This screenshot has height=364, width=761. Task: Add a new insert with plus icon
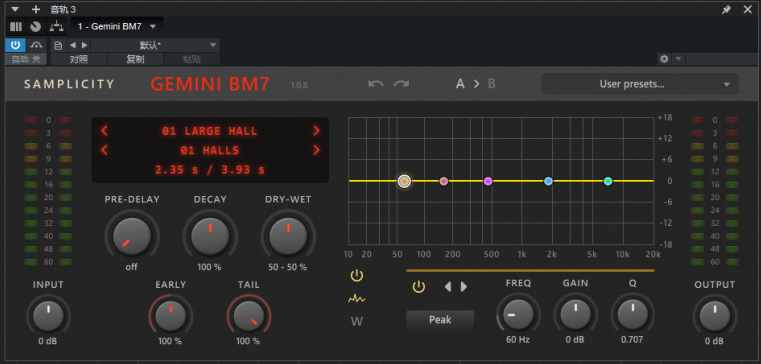point(35,9)
